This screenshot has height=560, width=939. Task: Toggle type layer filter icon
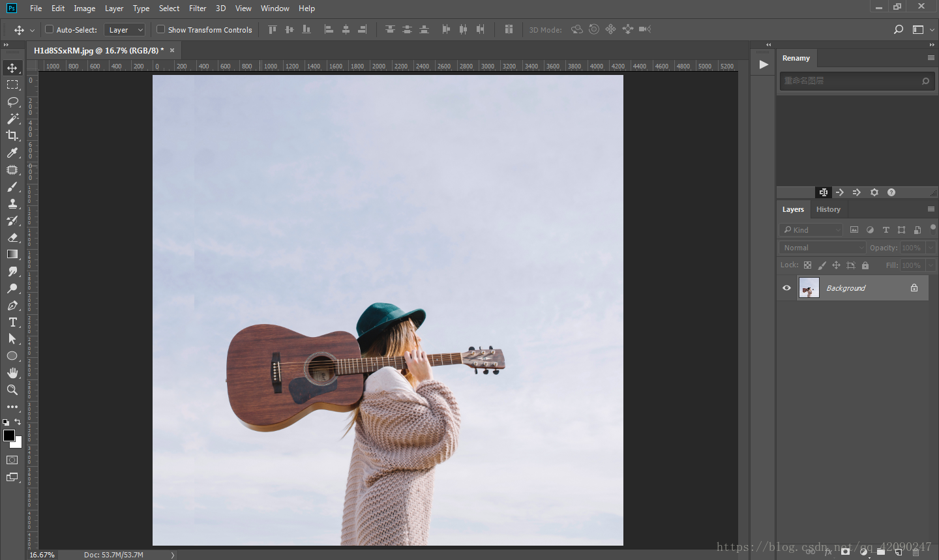(x=886, y=229)
